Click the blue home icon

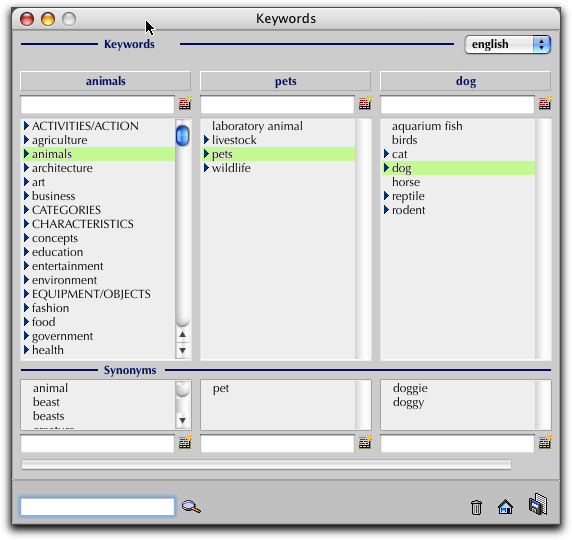pyautogui.click(x=505, y=507)
